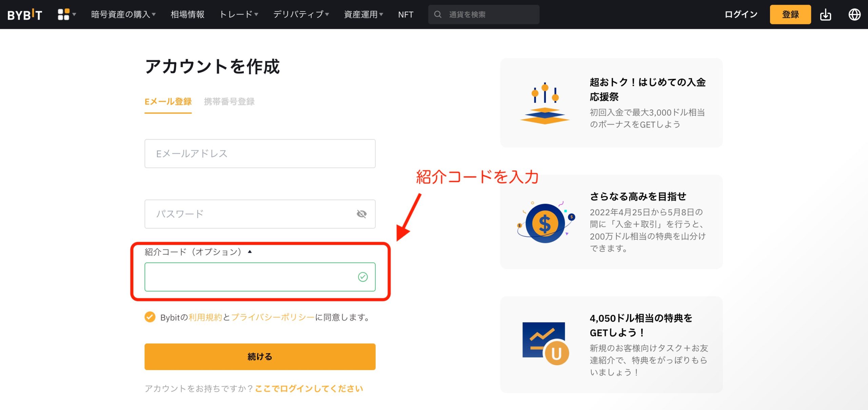Screen dimensions: 868x410
Task: Click さらなる高みを目指せ heading
Action: [x=638, y=196]
